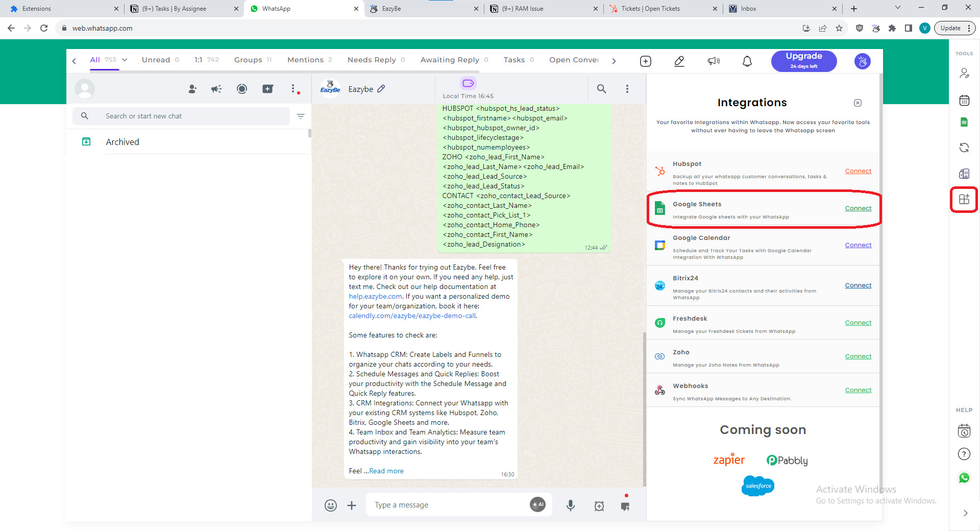The width and height of the screenshot is (980, 531).
Task: Open the calendar scheduler icon in Tools sidebar
Action: (x=964, y=100)
